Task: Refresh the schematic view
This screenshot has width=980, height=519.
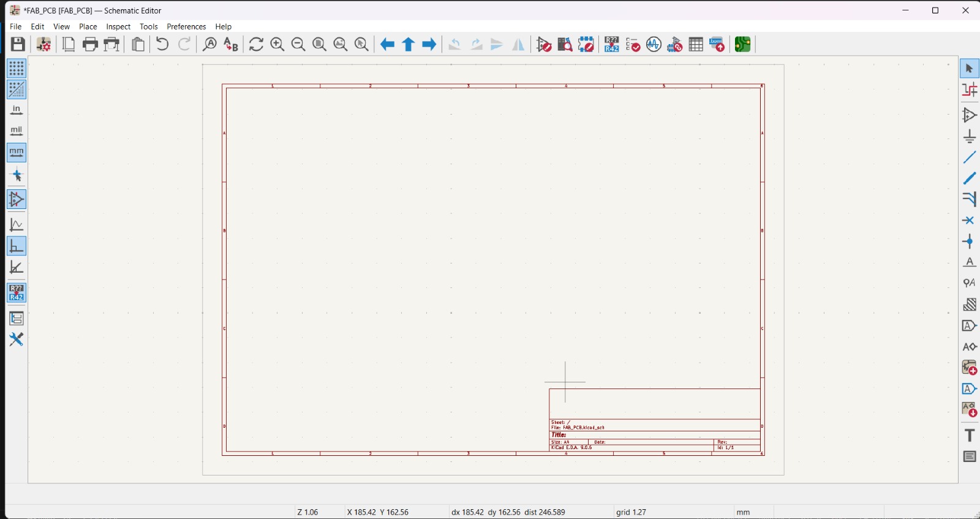Action: [256, 44]
